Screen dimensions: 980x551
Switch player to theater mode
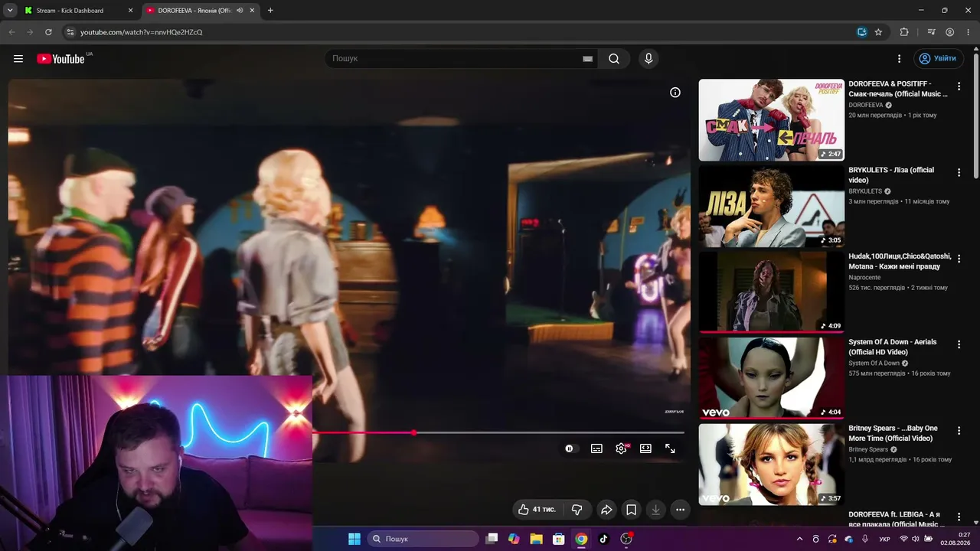coord(645,448)
